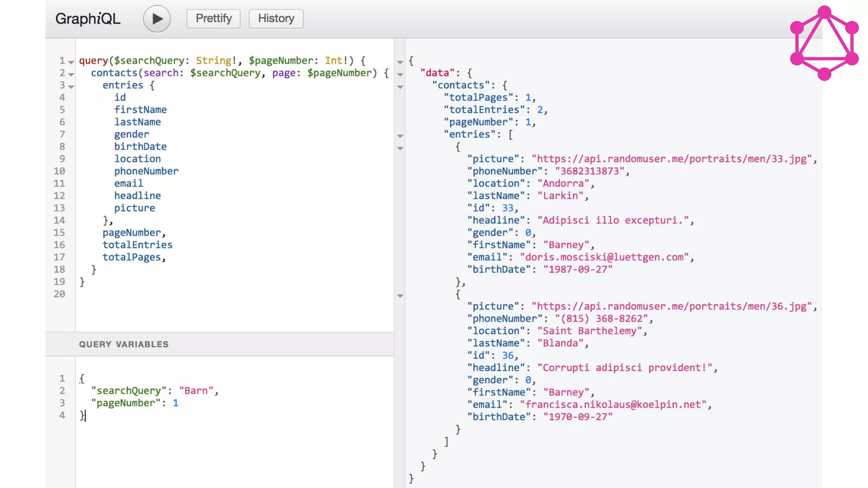Collapse query definition at line 1
The image size is (868, 488).
tap(71, 62)
